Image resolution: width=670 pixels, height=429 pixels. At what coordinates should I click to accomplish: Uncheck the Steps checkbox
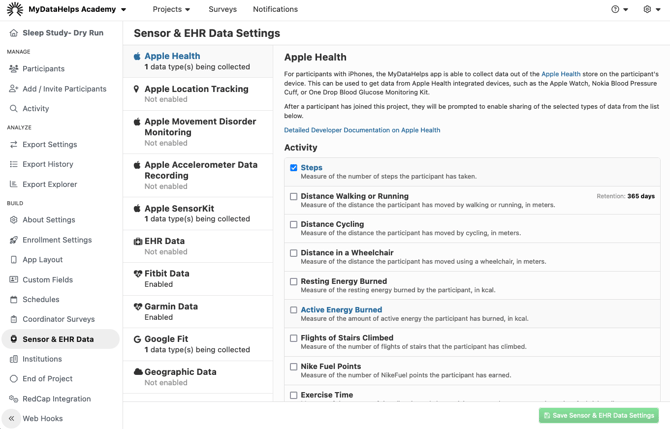294,168
